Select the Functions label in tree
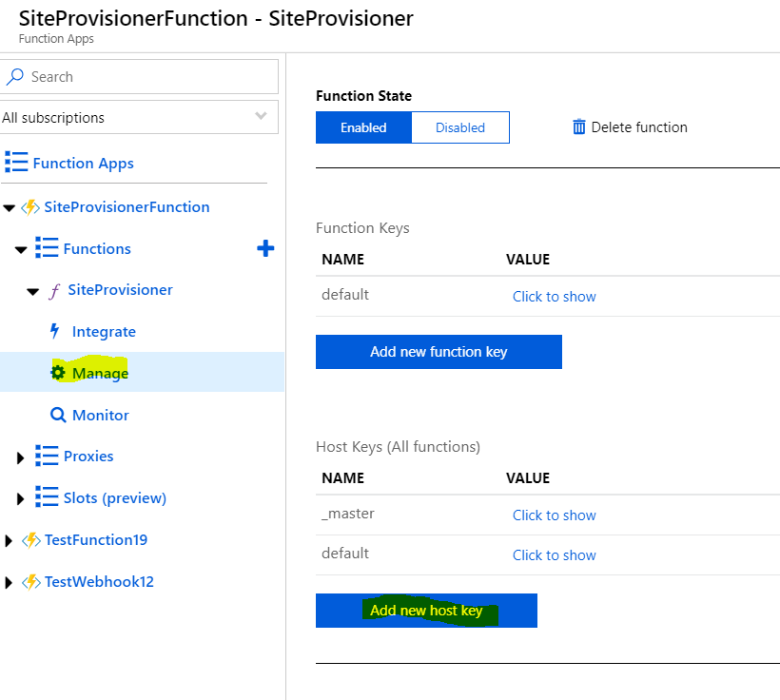The image size is (780, 700). 97,249
